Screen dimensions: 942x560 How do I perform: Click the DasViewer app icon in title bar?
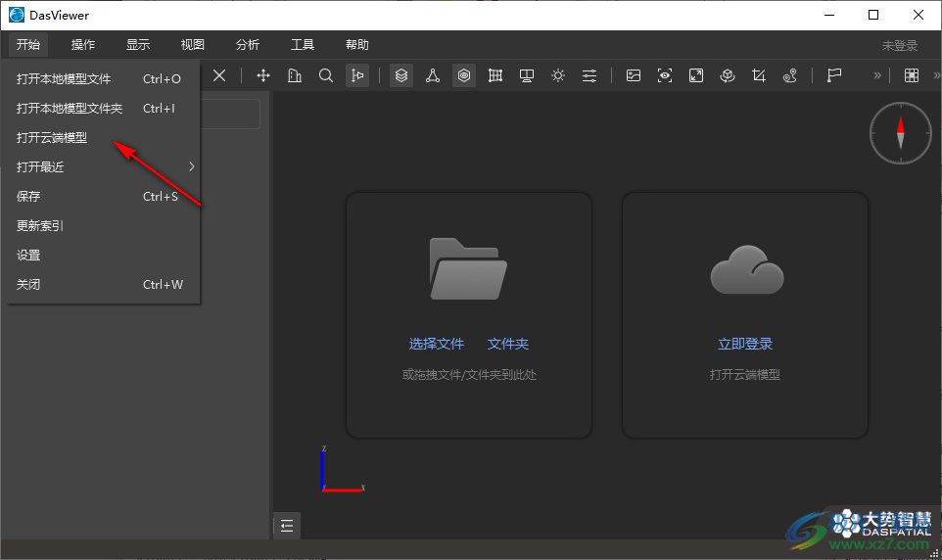(17, 15)
